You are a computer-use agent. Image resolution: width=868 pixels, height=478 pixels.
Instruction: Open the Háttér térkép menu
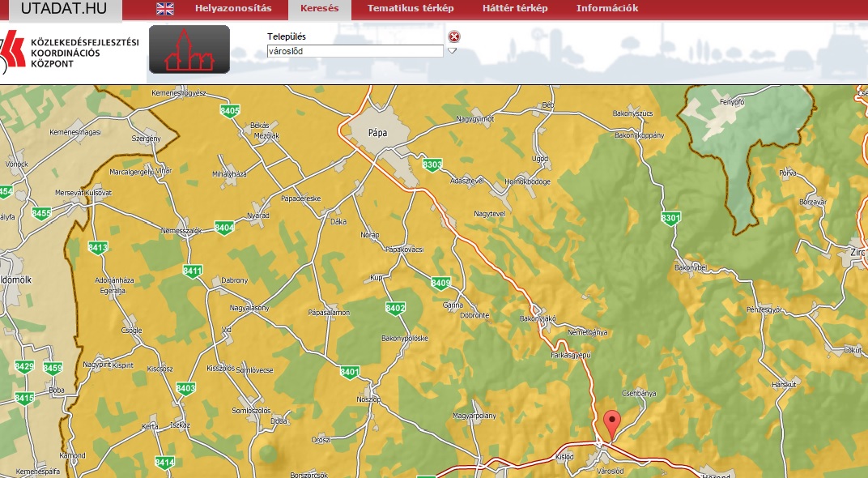coord(515,9)
